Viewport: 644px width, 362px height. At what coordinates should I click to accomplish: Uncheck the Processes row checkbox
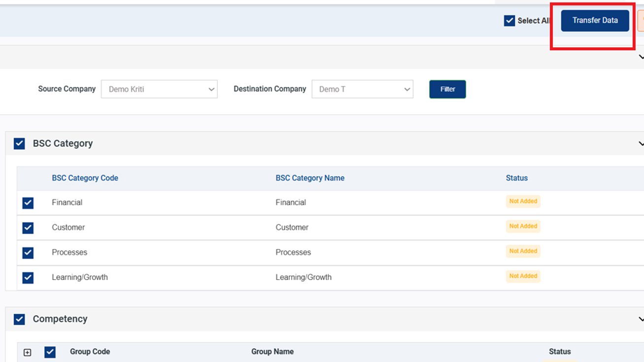tap(28, 253)
